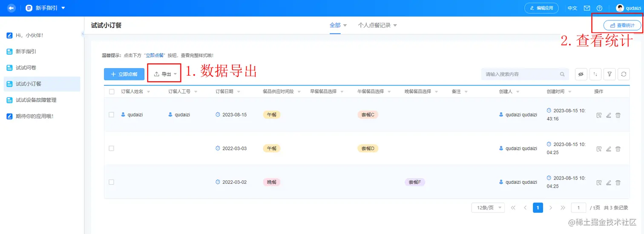The height and width of the screenshot is (234, 644).
Task: Open 订餐日期 column filter arrow
Action: pyautogui.click(x=238, y=92)
